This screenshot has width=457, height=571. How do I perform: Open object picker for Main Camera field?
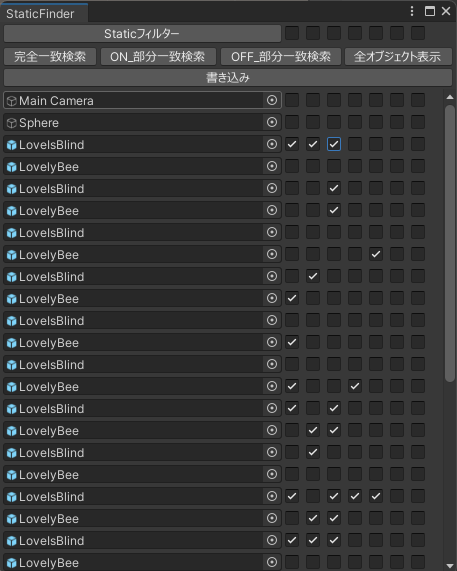(x=272, y=100)
